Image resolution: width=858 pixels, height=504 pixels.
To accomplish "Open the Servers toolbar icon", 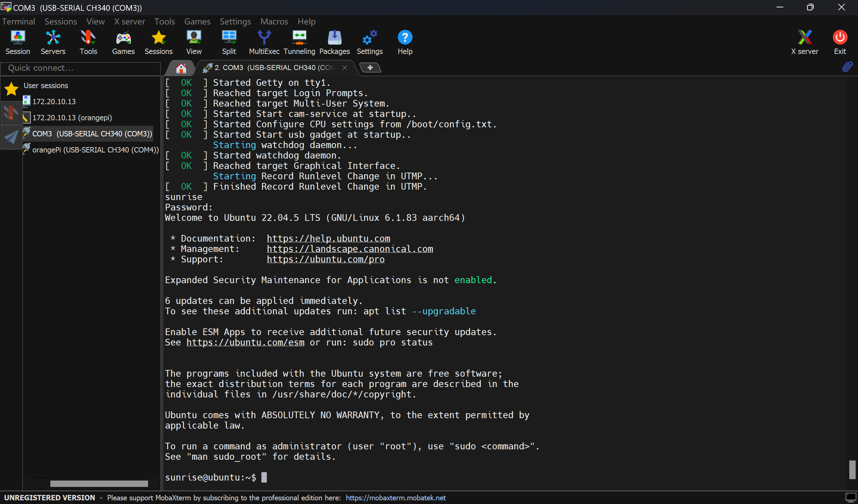I will (53, 43).
